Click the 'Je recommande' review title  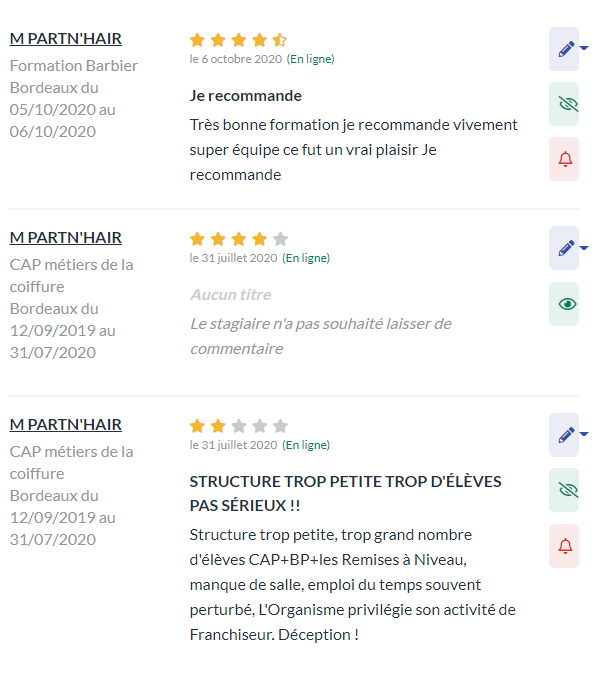pos(246,96)
